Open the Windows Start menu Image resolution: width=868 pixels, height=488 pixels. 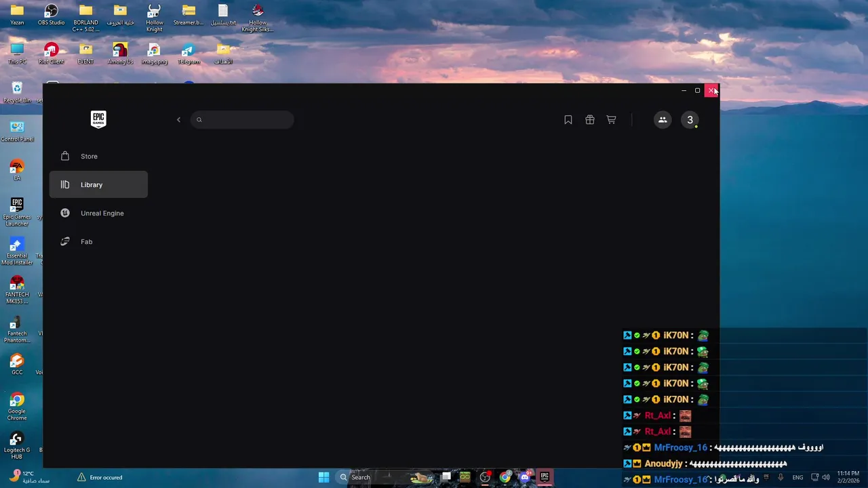324,477
